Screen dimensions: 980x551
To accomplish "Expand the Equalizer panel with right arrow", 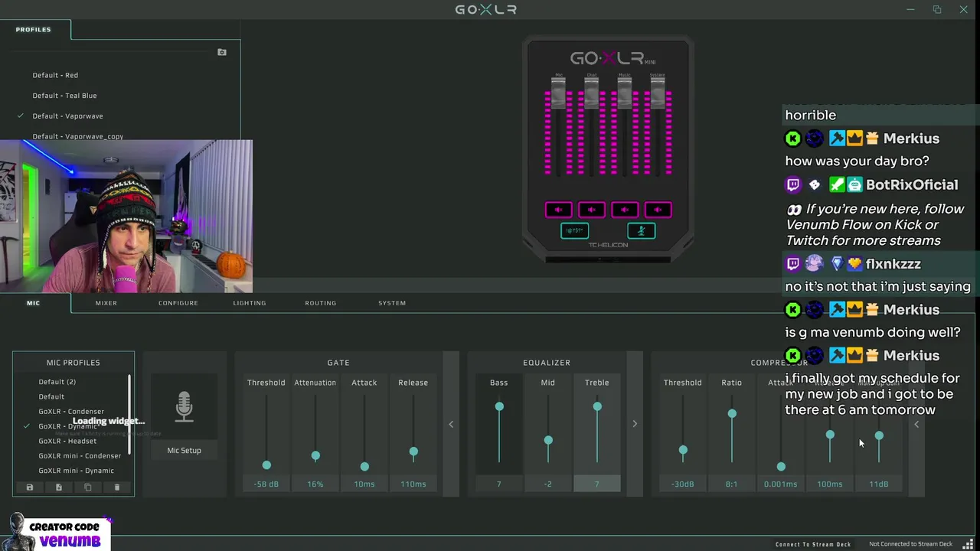I will tap(635, 424).
